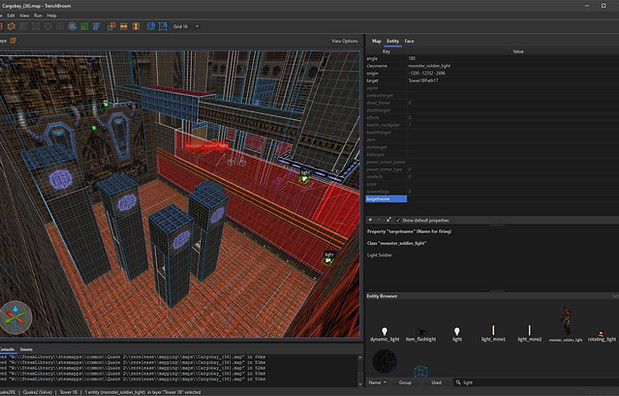Click the red monster_soldier_light label in viewport

click(x=206, y=146)
